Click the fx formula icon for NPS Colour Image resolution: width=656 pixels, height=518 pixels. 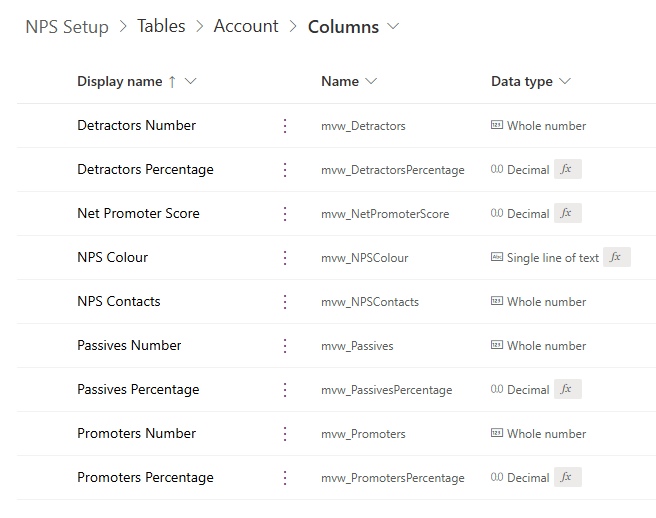(x=616, y=258)
